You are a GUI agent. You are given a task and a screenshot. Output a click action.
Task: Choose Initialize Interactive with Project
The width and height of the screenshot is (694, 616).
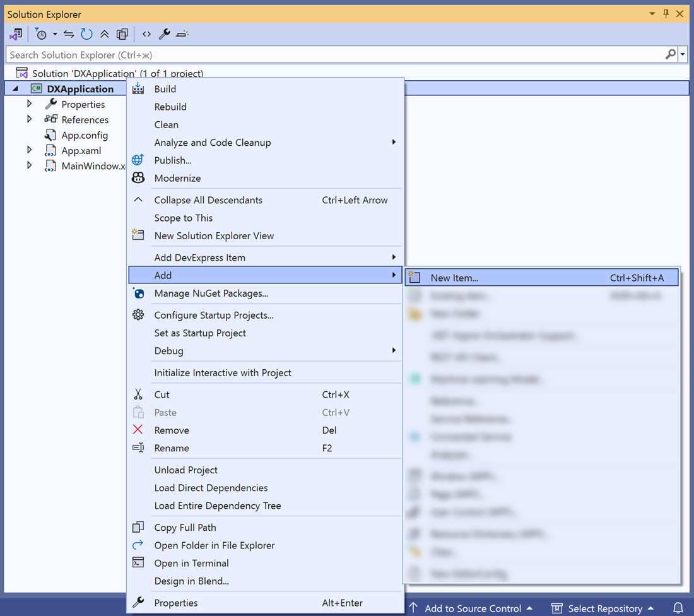pos(266,373)
